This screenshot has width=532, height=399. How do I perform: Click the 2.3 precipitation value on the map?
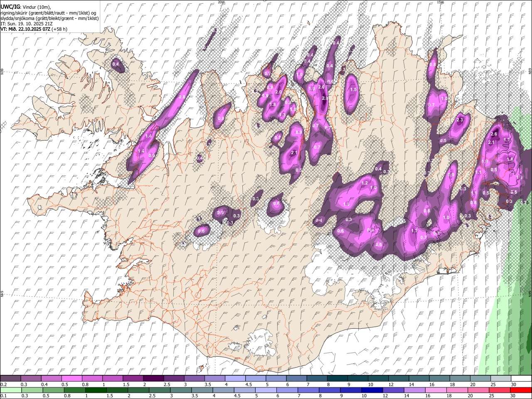click(460, 120)
